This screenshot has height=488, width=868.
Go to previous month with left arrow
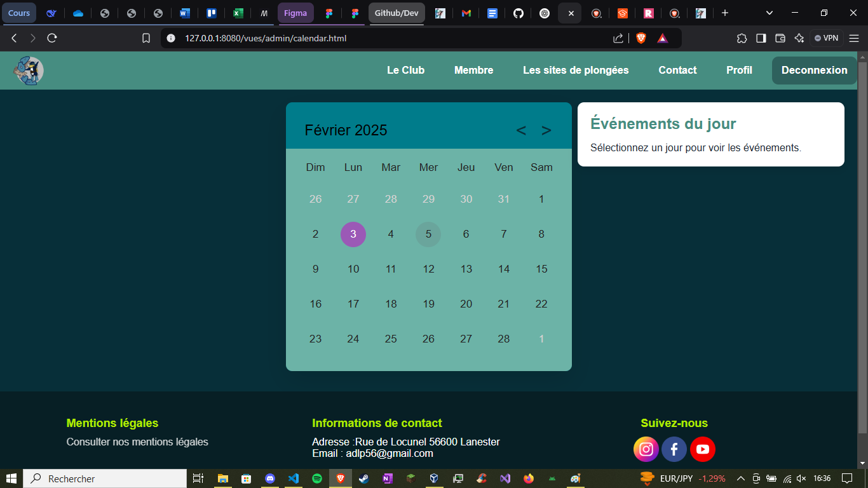pos(522,130)
